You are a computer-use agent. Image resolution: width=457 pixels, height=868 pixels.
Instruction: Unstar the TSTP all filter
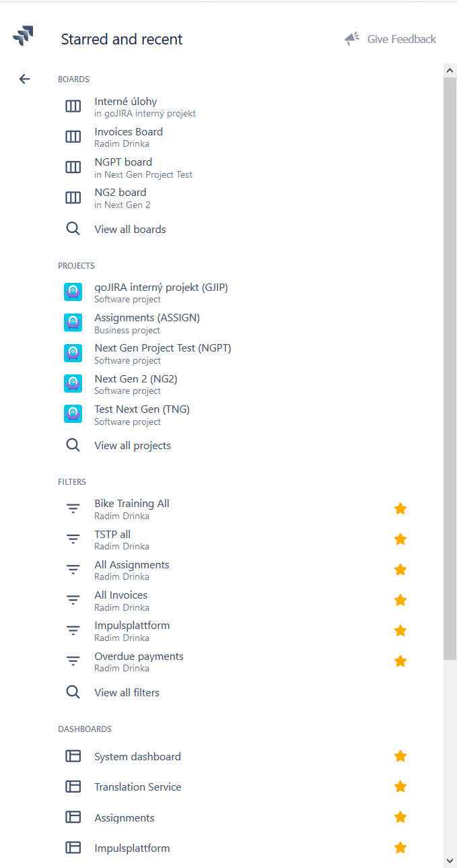pos(400,539)
